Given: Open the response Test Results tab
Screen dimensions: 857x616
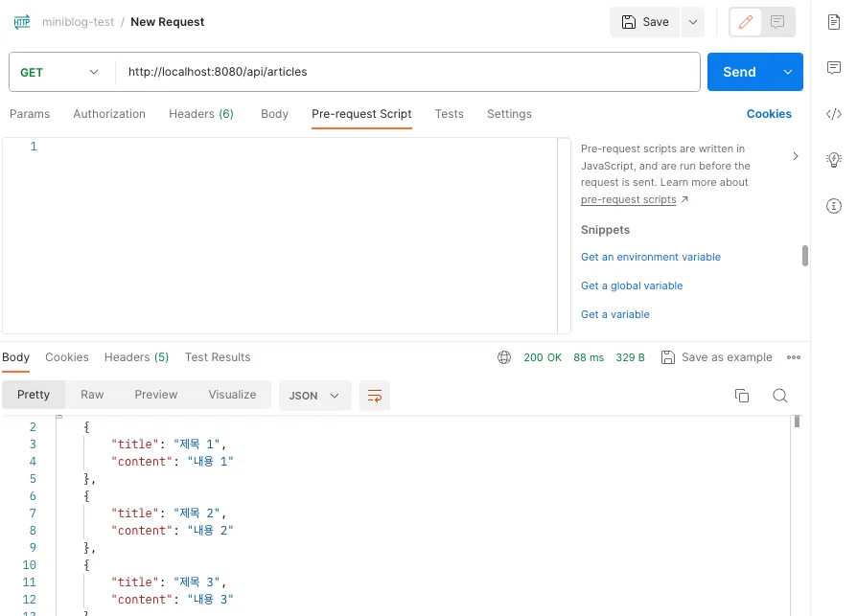Looking at the screenshot, I should coord(218,357).
